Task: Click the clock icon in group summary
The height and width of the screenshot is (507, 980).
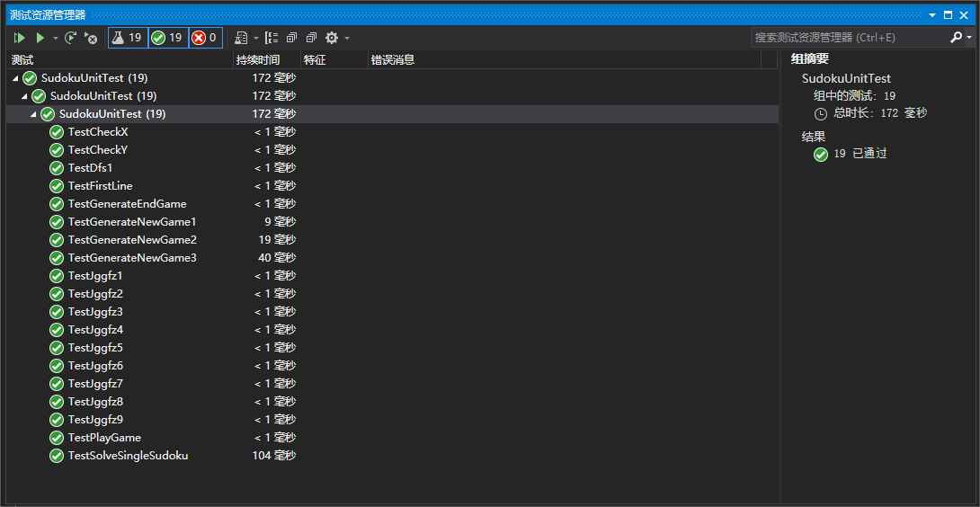Action: (821, 114)
